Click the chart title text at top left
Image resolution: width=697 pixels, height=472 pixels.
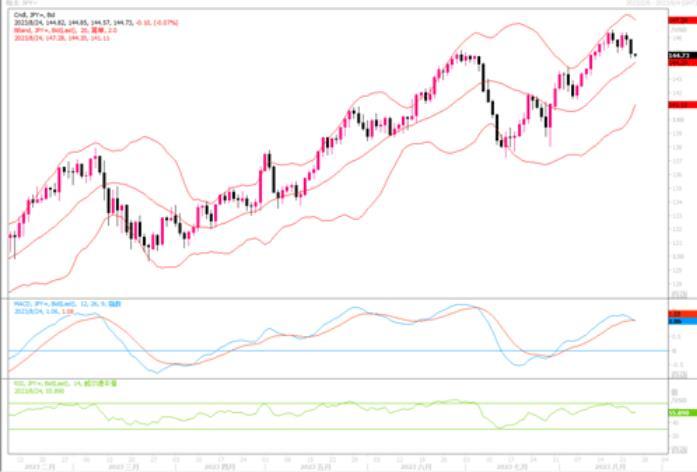point(22,5)
